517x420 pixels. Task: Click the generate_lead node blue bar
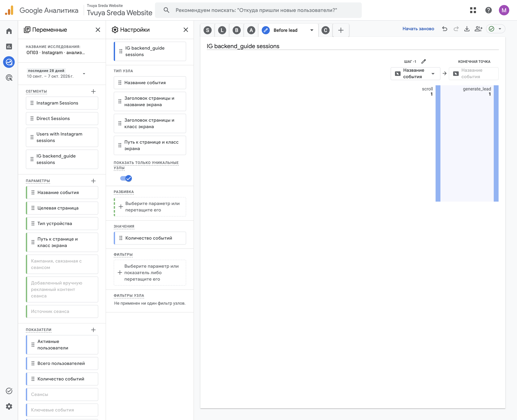496,143
